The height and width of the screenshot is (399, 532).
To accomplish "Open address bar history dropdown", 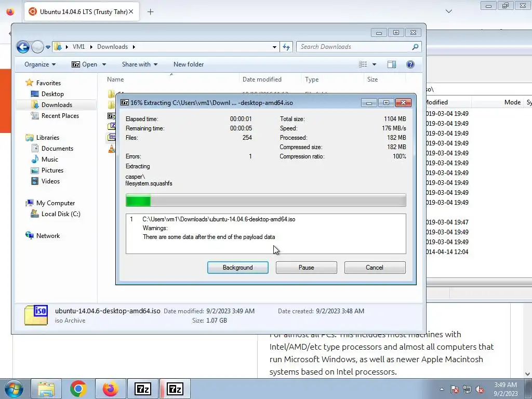I will 274,47.
